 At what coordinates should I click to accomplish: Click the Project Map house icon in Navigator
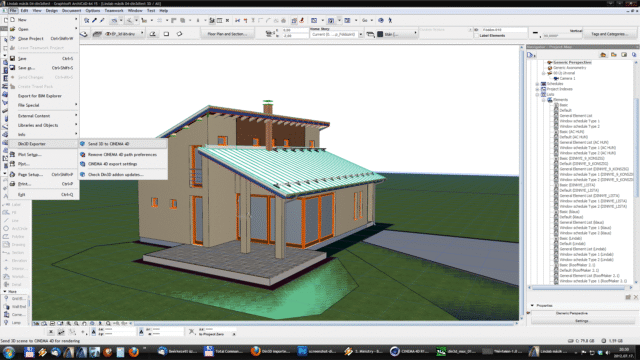coord(603,55)
